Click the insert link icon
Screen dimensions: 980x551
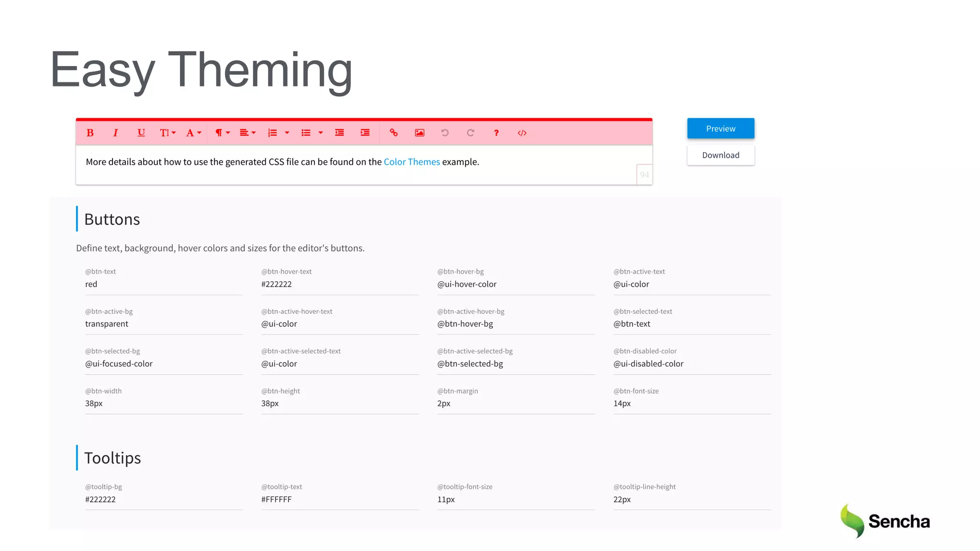click(x=394, y=133)
